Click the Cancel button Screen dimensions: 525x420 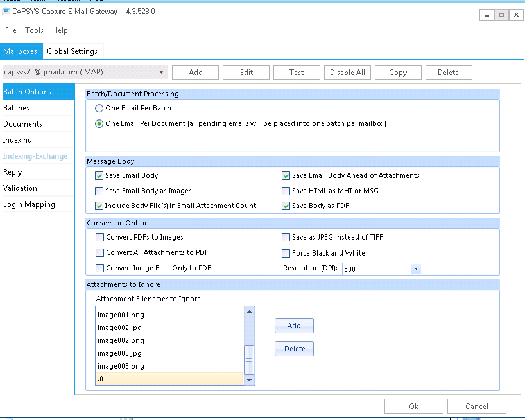point(476,407)
